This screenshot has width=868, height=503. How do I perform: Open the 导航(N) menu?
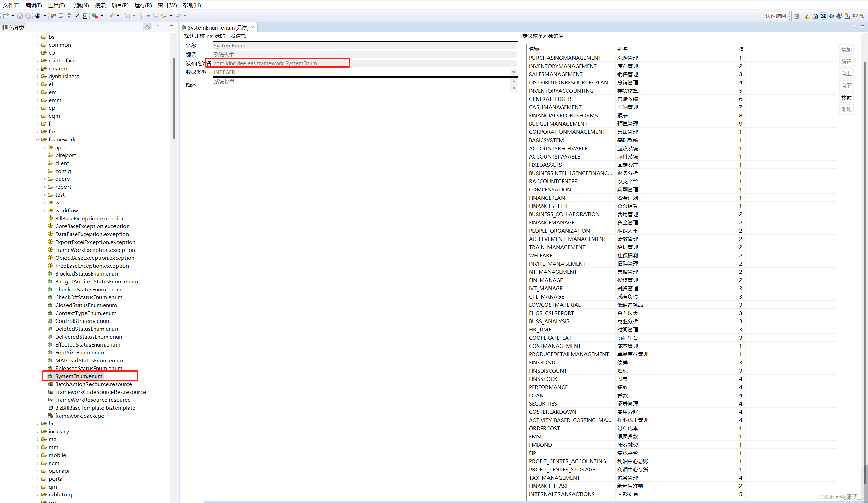(x=80, y=5)
